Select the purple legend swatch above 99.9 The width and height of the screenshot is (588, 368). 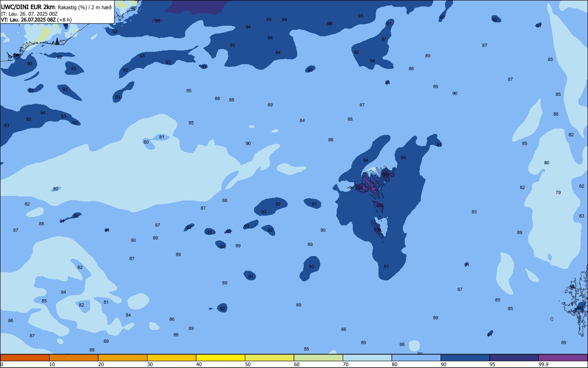pos(563,357)
